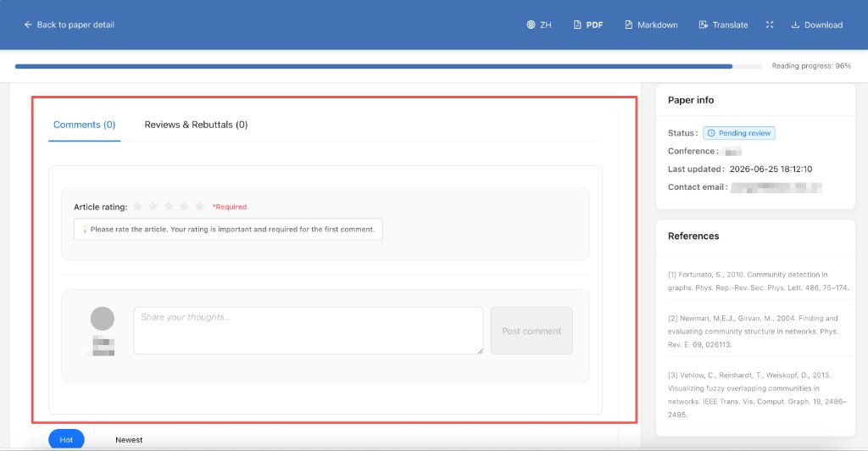Click the Last updated timestamp 2026-06-25 18:12:10

(771, 170)
